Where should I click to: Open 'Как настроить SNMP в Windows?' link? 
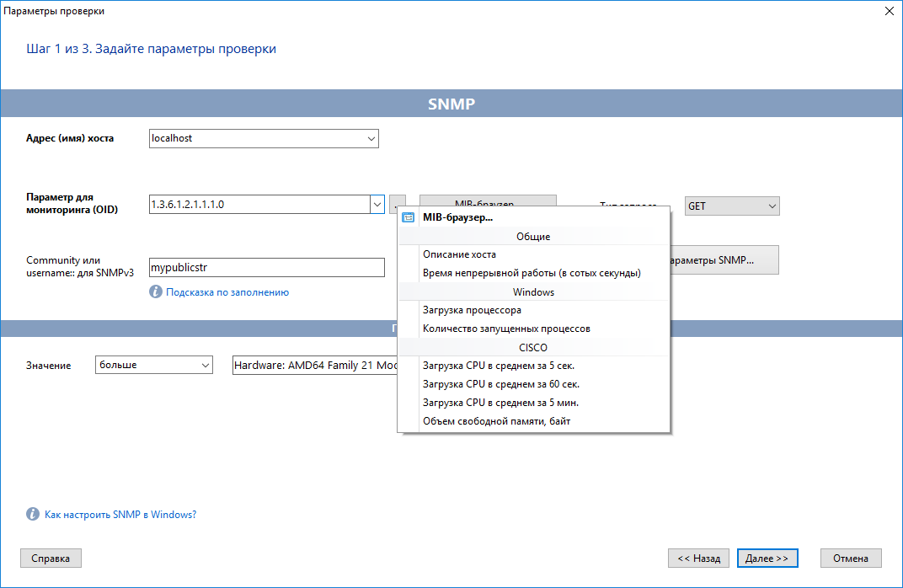tap(120, 514)
